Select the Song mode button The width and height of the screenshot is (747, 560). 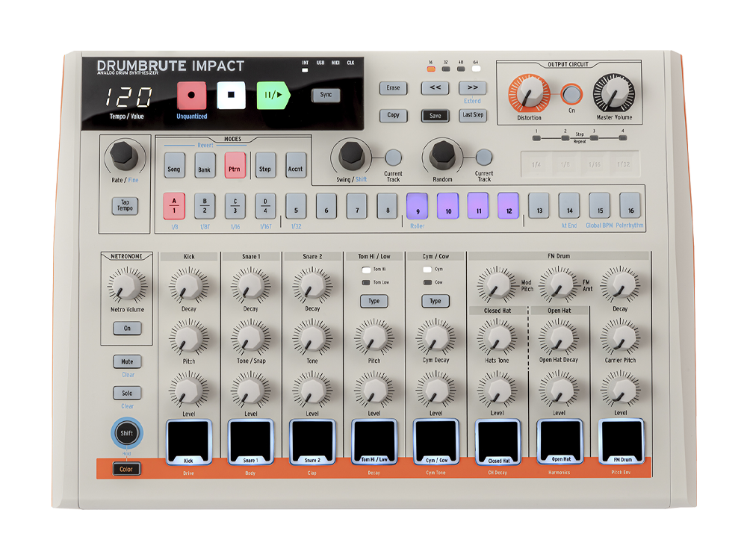174,169
